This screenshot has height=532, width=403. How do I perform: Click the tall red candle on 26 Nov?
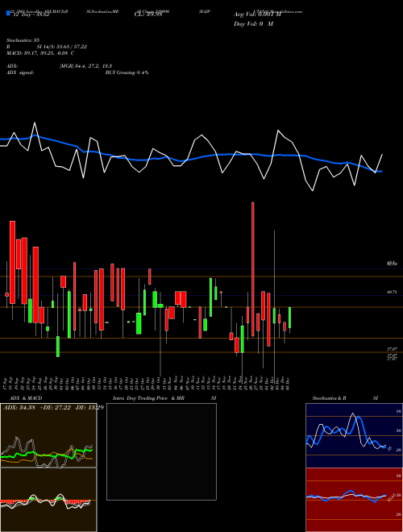coord(253,269)
